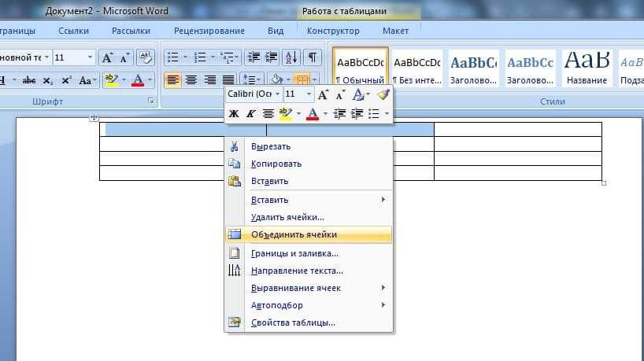The height and width of the screenshot is (361, 644).
Task: Open the ribbon highlight color dropdown arrow
Action: (124, 79)
